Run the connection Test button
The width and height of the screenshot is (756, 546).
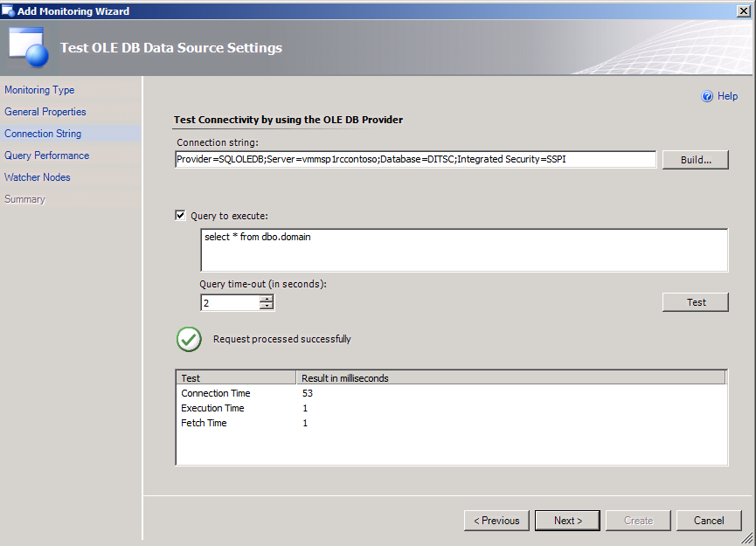[695, 302]
